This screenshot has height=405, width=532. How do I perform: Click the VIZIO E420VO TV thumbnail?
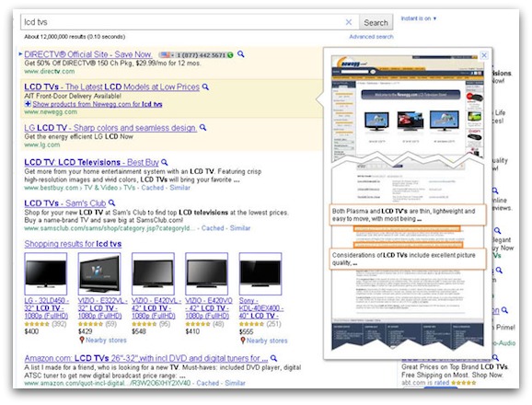pos(206,273)
